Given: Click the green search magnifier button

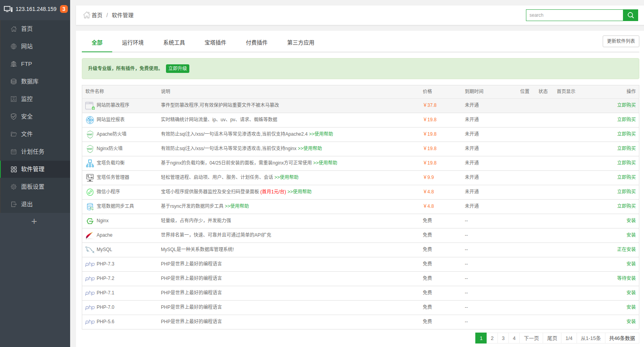Looking at the screenshot, I should click(630, 15).
